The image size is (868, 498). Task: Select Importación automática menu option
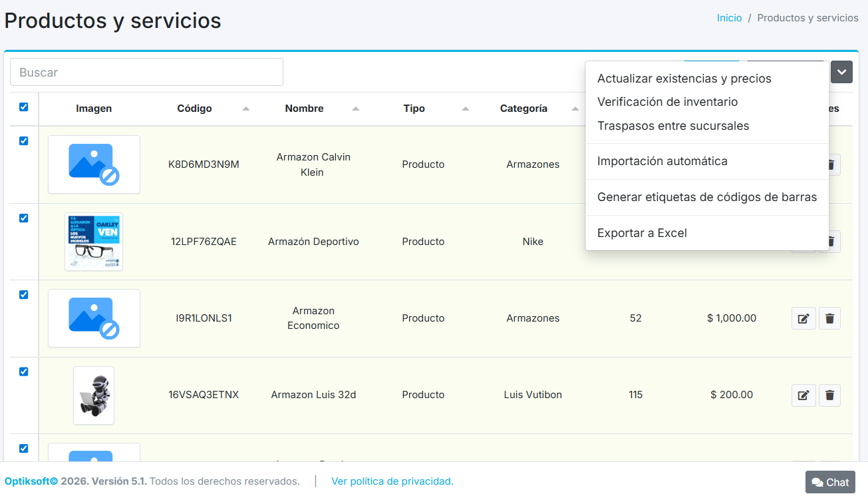pyautogui.click(x=662, y=161)
